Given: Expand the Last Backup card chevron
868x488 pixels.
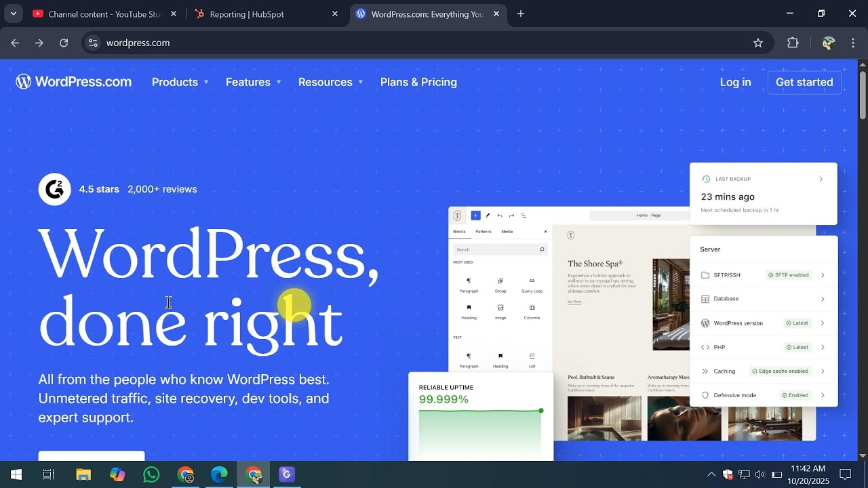Looking at the screenshot, I should (821, 179).
